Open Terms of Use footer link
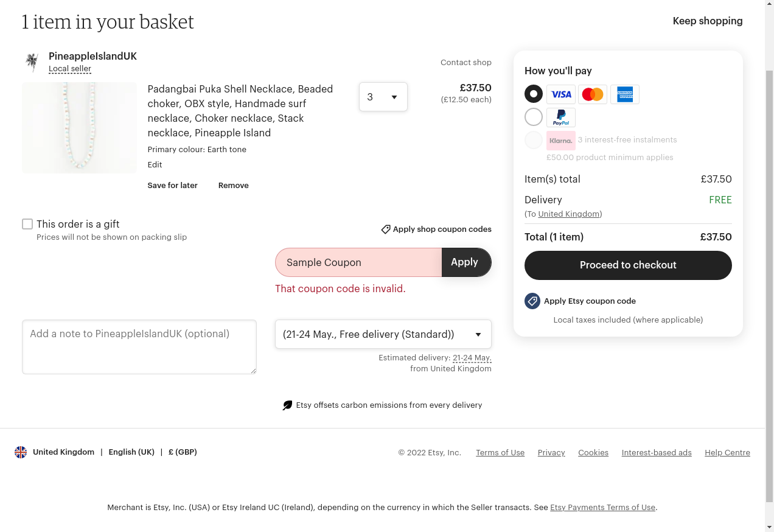 click(500, 452)
